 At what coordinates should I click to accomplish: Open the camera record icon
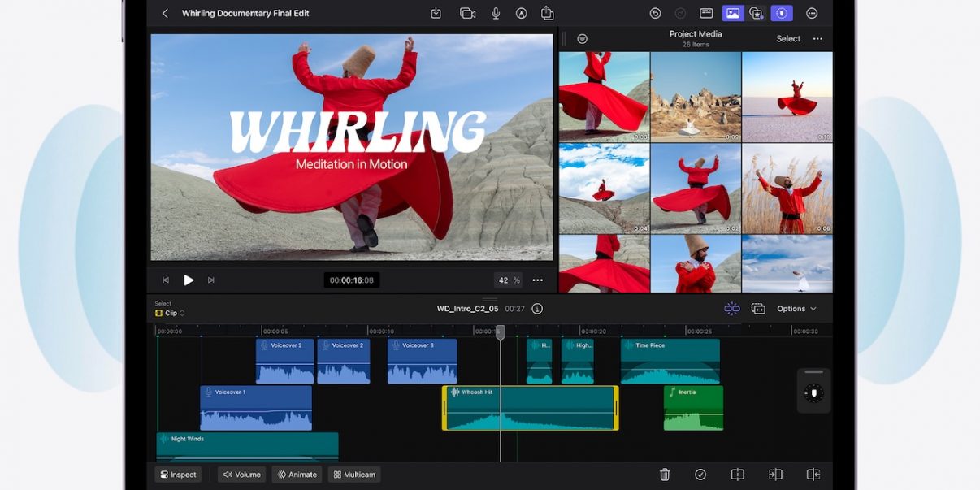click(467, 13)
